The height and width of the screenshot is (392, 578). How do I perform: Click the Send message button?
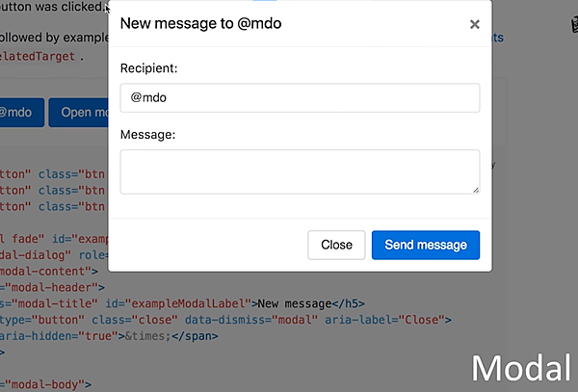425,245
